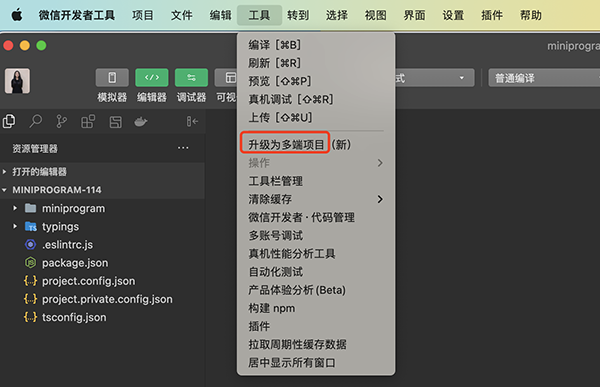Viewport: 600px width, 387px height.
Task: Click the braces icon beside tsconfig.json
Action: pyautogui.click(x=31, y=317)
